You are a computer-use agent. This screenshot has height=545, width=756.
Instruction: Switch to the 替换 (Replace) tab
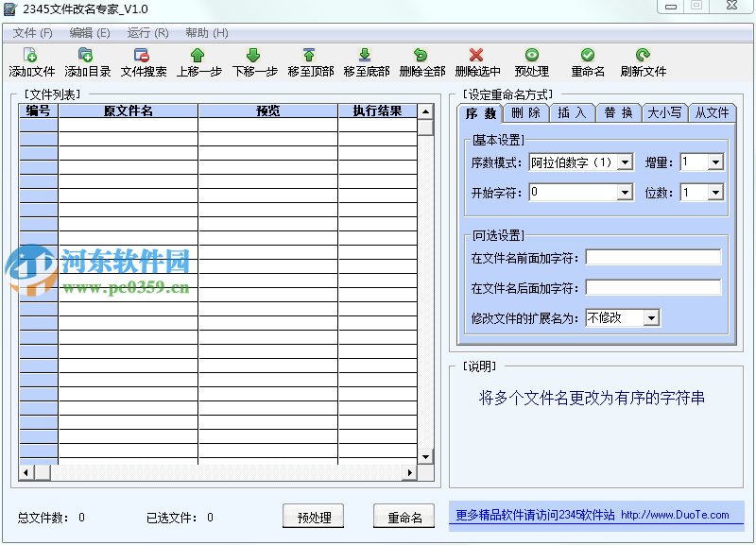point(618,112)
